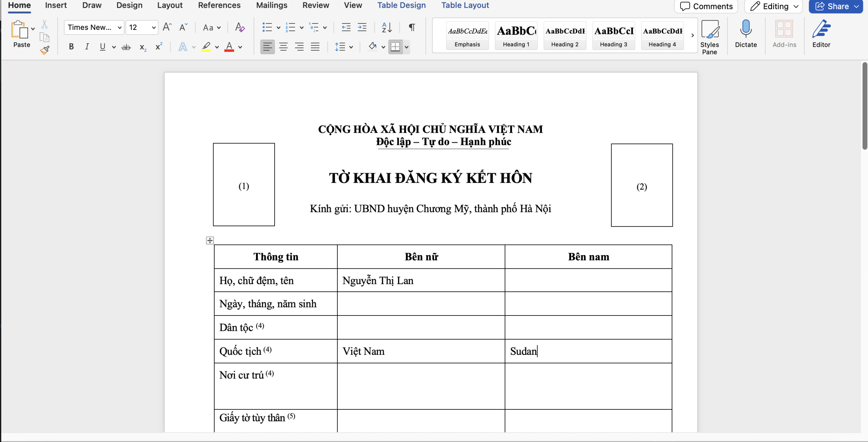Show paragraph marks
Image resolution: width=868 pixels, height=442 pixels.
click(x=411, y=27)
